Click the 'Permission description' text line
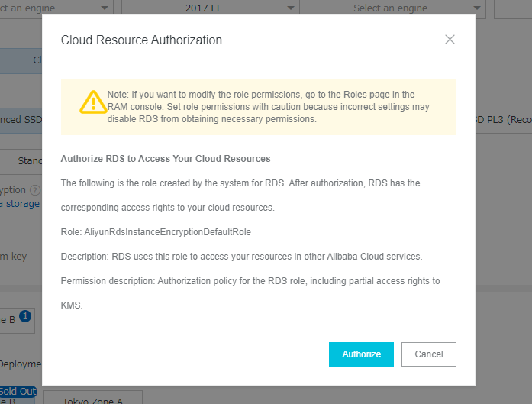 click(x=250, y=293)
